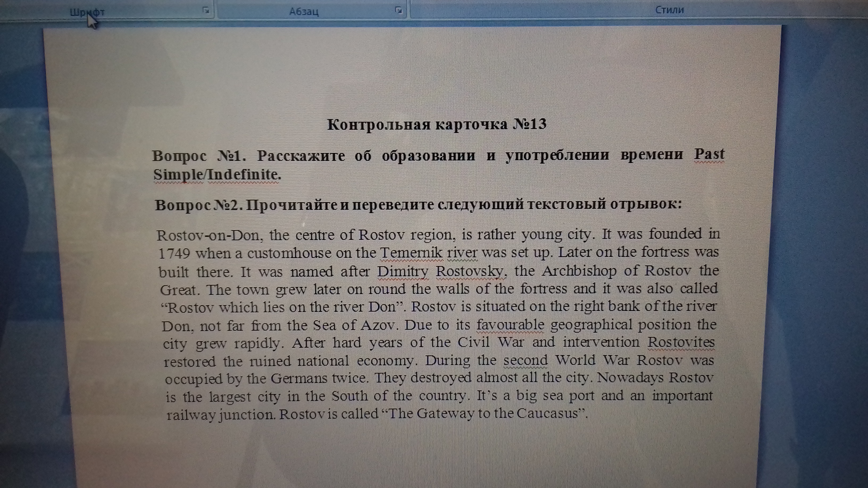
Task: Click the Шрифт ribbon group label
Action: point(87,12)
